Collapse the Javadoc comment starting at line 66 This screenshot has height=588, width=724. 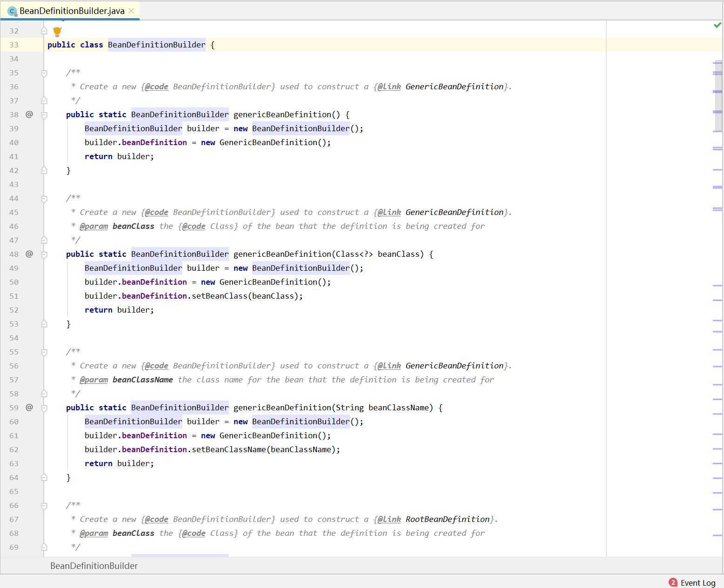(44, 506)
